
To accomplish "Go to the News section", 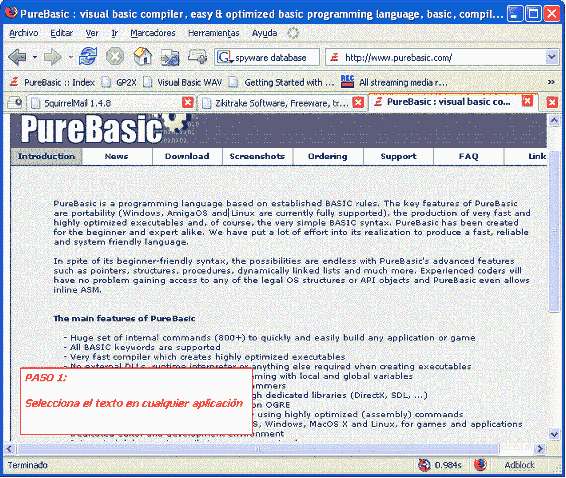I will (117, 157).
